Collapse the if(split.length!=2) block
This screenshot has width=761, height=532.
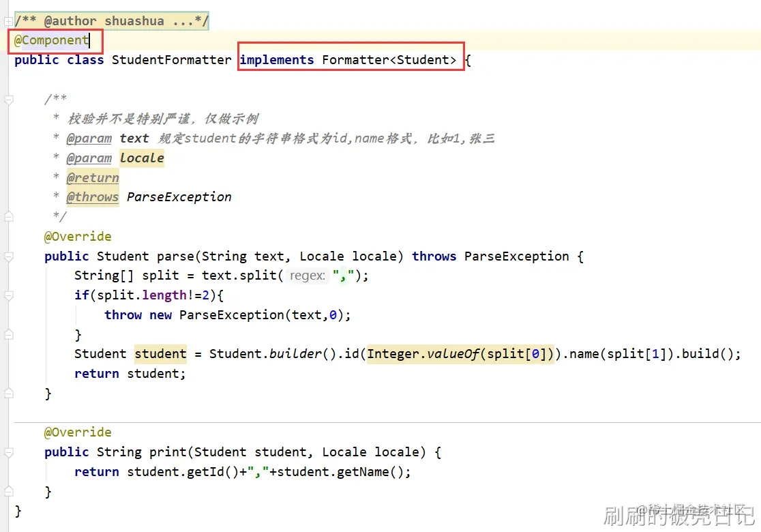point(8,295)
